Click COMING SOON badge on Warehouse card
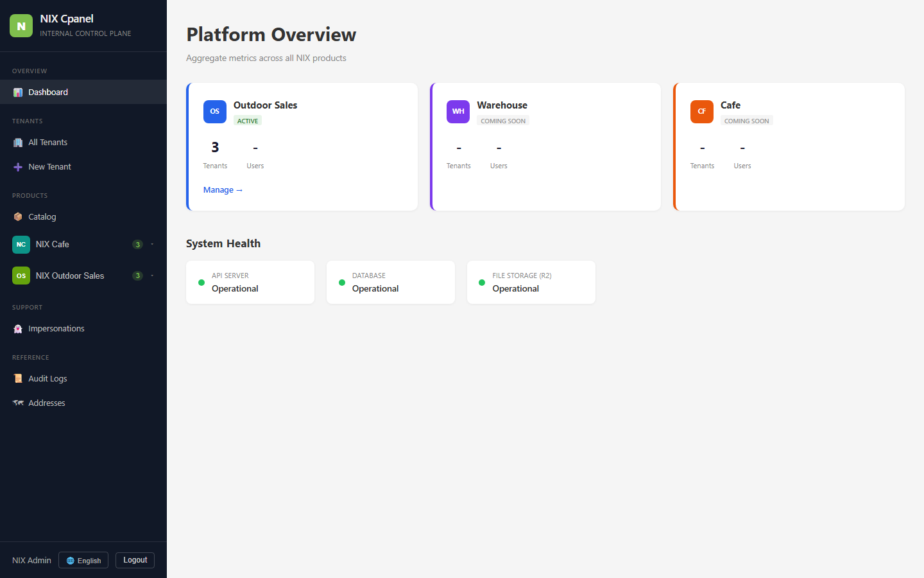 click(x=503, y=121)
